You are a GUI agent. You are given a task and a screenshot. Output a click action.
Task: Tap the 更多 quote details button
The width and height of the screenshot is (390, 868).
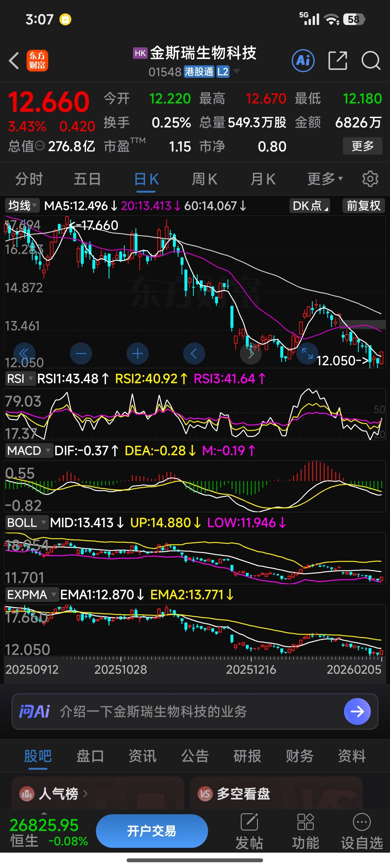[x=363, y=146]
